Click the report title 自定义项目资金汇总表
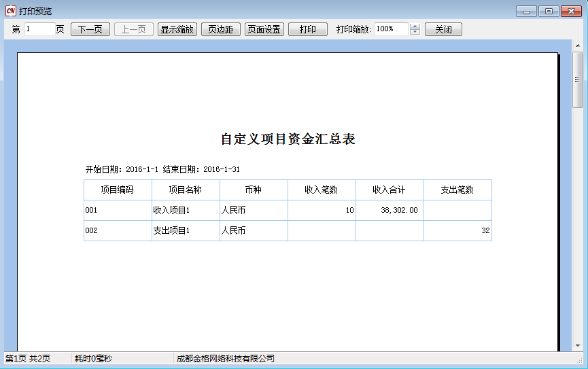Image resolution: width=588 pixels, height=369 pixels. 288,139
